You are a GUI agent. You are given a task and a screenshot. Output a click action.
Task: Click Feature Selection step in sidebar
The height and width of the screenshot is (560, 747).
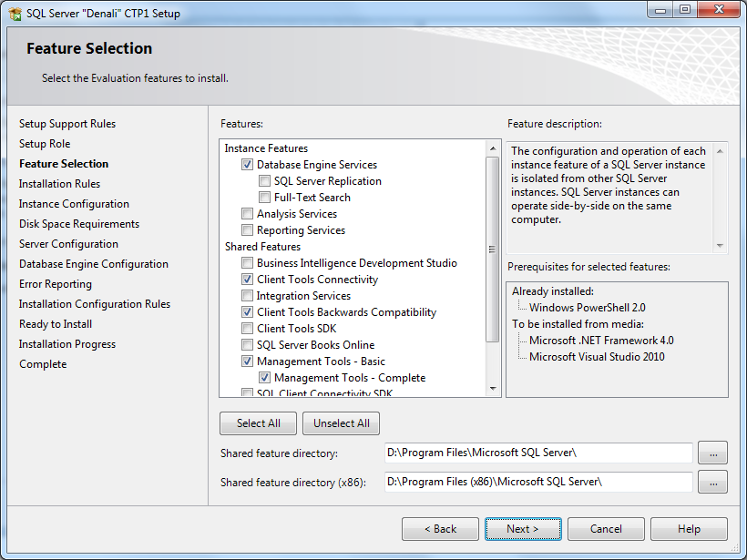click(64, 164)
